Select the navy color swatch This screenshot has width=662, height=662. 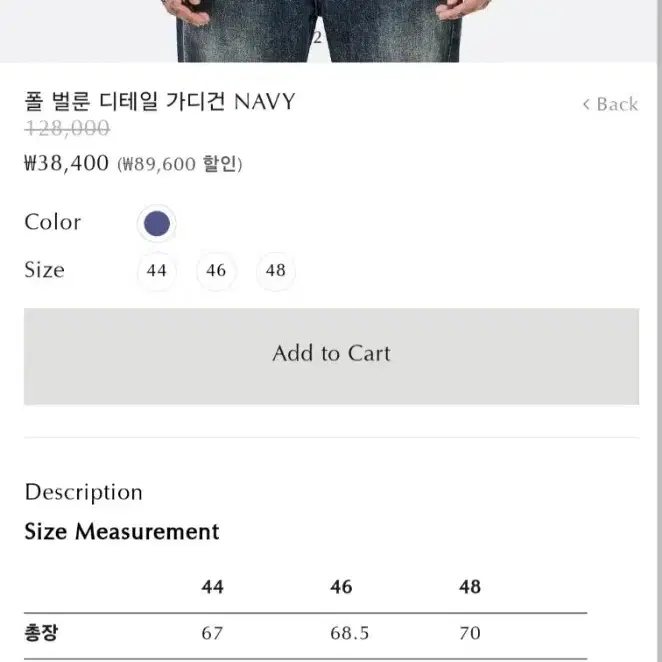coord(157,223)
